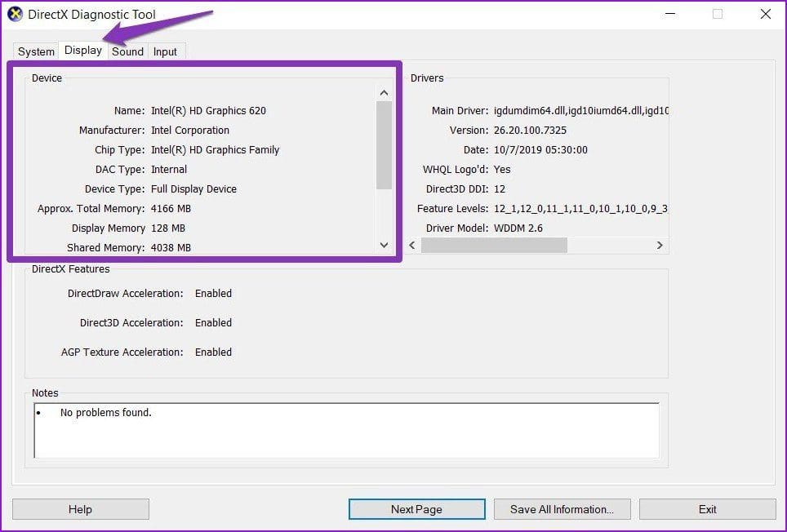Click the Device panel scroll down arrow
This screenshot has width=787, height=532.
tap(384, 245)
